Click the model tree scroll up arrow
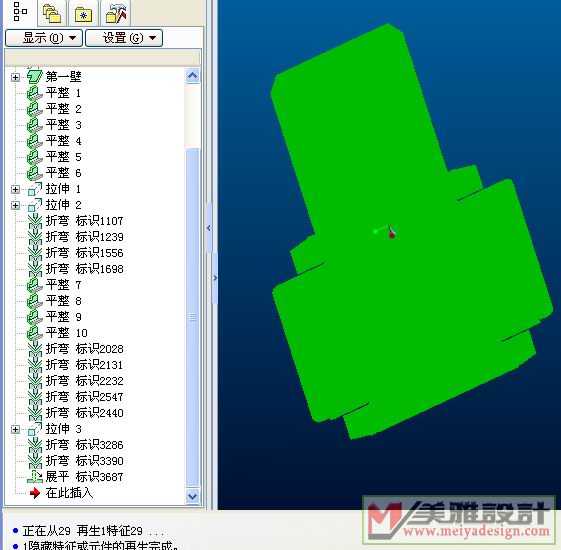The height and width of the screenshot is (550, 561). (192, 76)
